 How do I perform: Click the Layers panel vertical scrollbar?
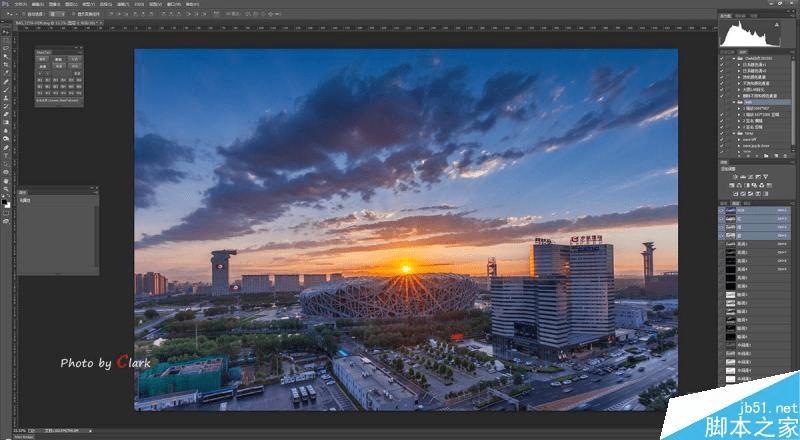coord(793,102)
